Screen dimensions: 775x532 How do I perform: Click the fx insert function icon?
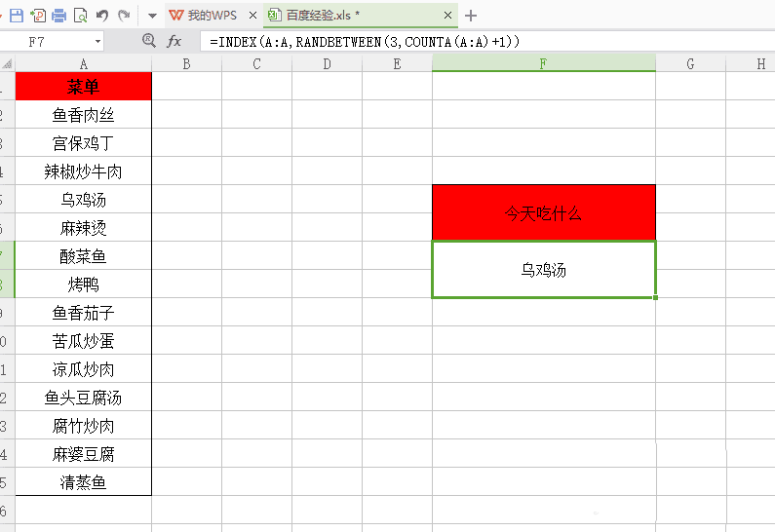(174, 41)
